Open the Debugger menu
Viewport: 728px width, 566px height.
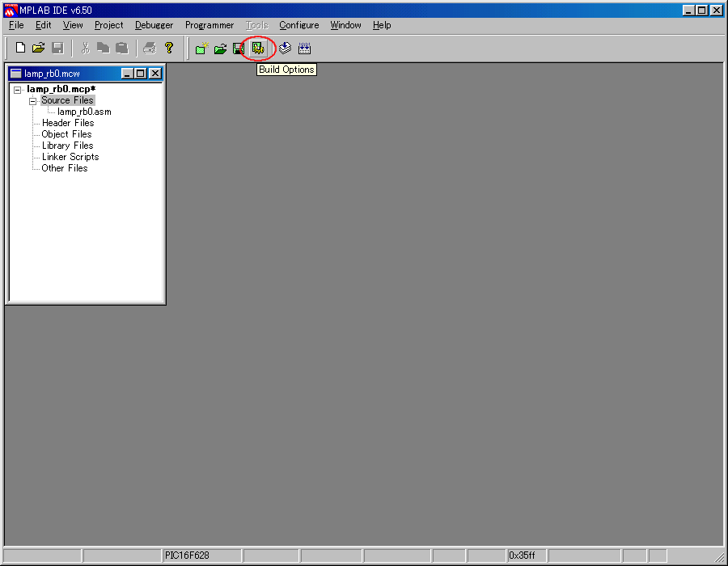pyautogui.click(x=154, y=25)
